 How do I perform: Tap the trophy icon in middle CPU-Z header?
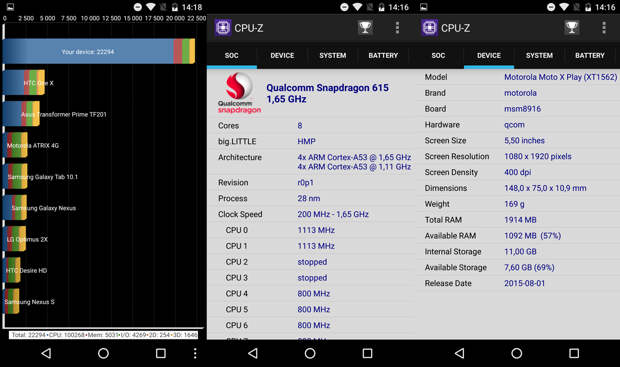point(365,28)
